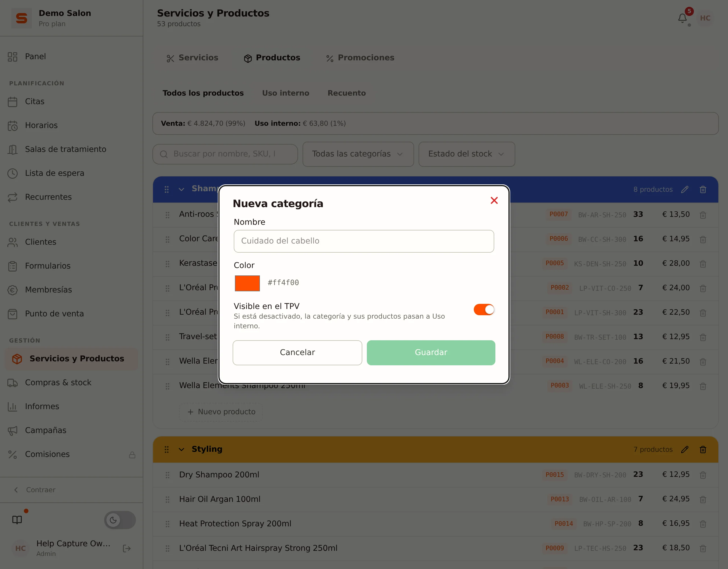Open the orange color swatch picker

(x=247, y=283)
